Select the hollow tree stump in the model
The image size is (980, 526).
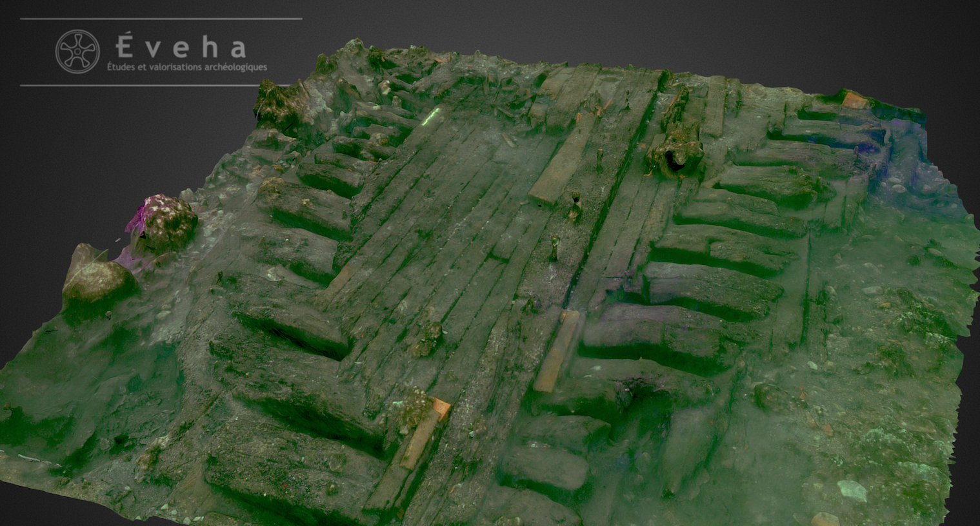[x=675, y=153]
